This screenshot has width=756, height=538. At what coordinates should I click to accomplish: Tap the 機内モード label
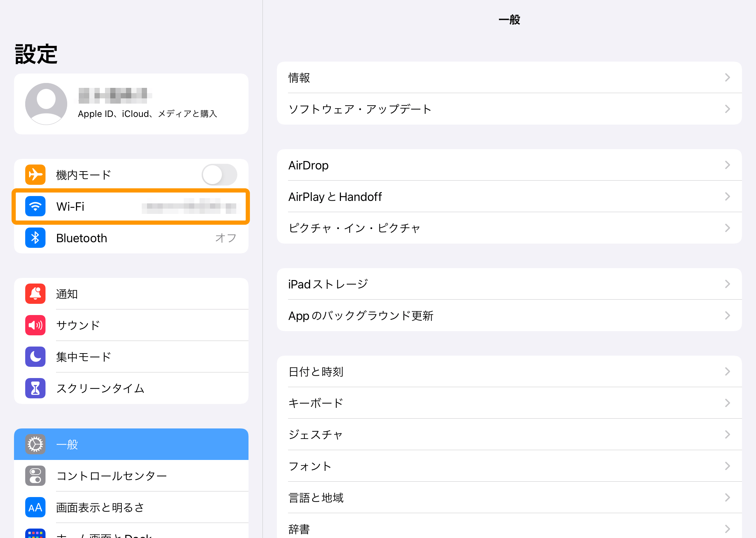pos(84,175)
